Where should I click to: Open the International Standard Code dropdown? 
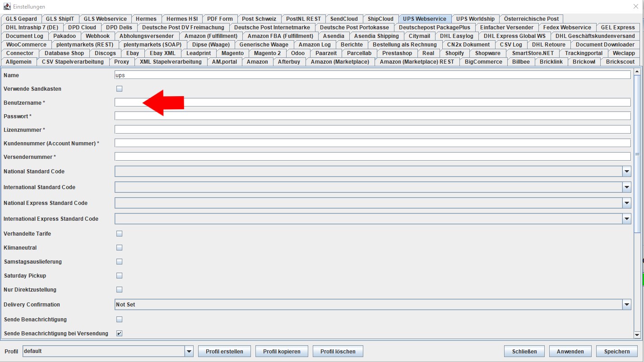click(x=626, y=187)
